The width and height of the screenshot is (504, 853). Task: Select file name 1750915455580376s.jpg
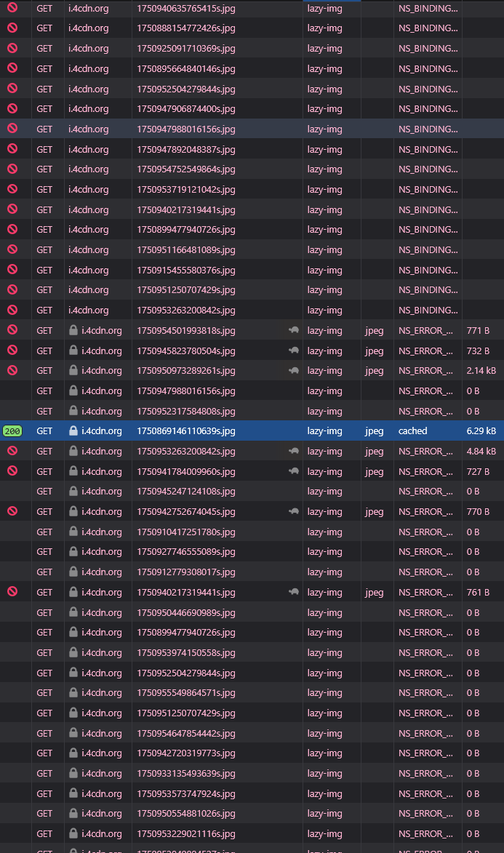coord(186,270)
